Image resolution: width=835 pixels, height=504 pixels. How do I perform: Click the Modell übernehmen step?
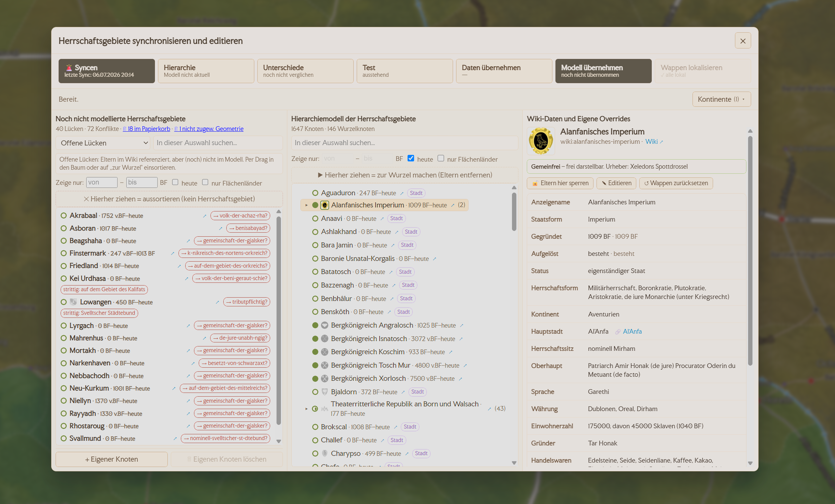[x=603, y=71]
